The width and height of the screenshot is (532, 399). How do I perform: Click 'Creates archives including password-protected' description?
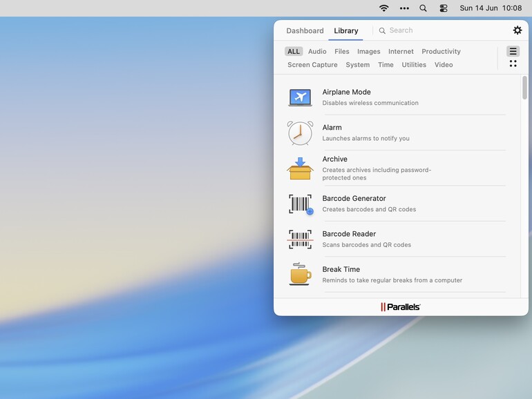tap(377, 173)
